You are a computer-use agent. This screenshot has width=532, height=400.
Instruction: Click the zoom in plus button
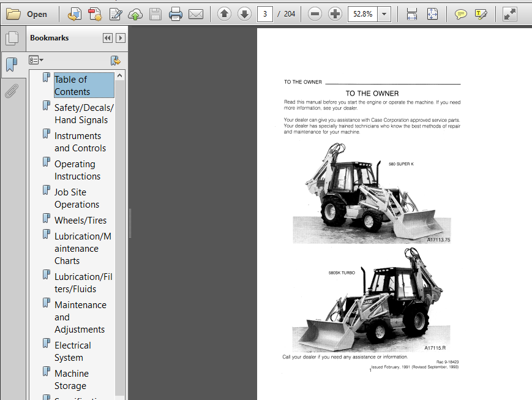coord(335,14)
